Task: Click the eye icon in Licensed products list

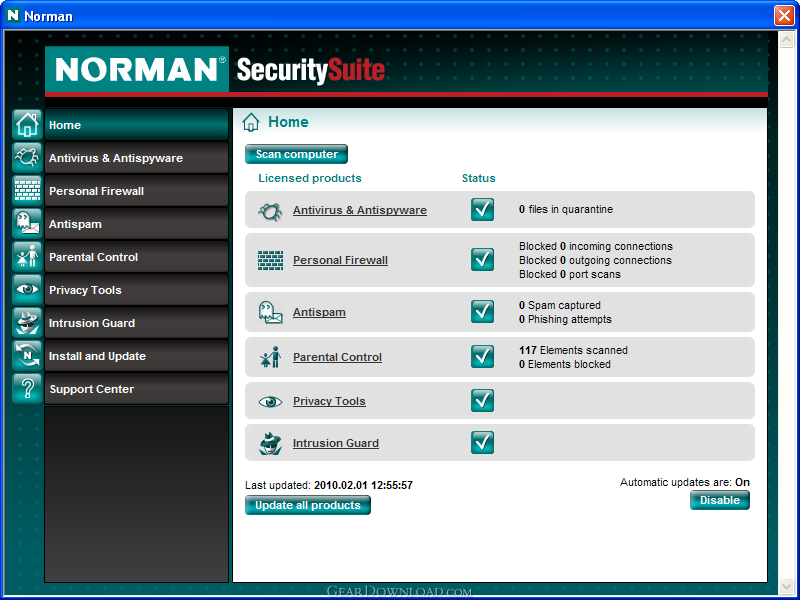Action: (270, 402)
